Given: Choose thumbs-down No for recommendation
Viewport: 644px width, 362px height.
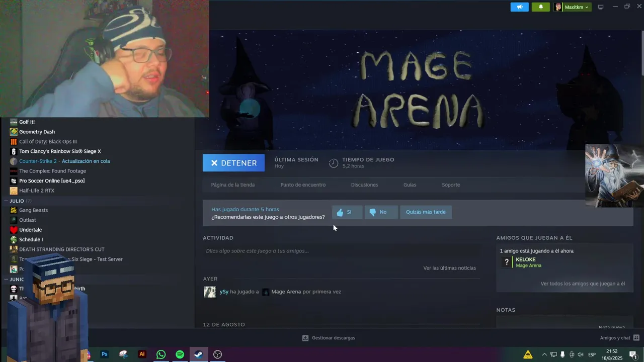Looking at the screenshot, I should 381,212.
